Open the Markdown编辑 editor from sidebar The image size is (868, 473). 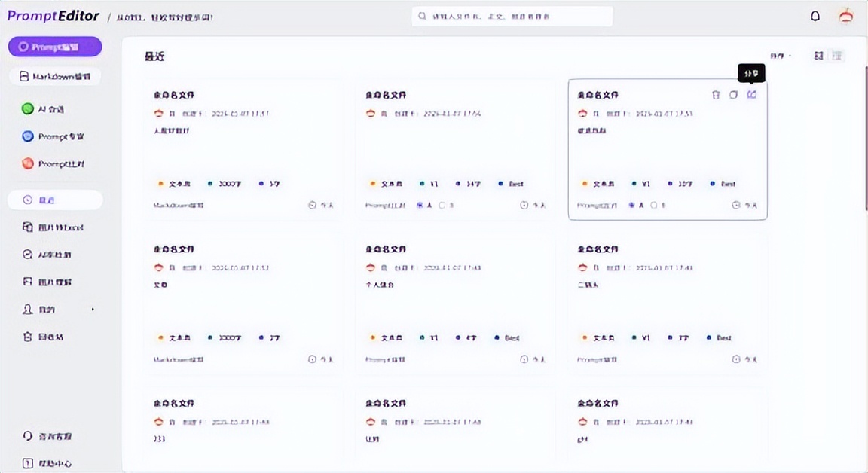[x=54, y=75]
